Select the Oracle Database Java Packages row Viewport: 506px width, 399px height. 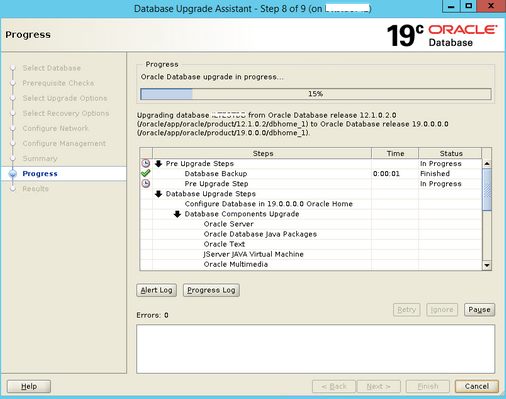point(311,234)
